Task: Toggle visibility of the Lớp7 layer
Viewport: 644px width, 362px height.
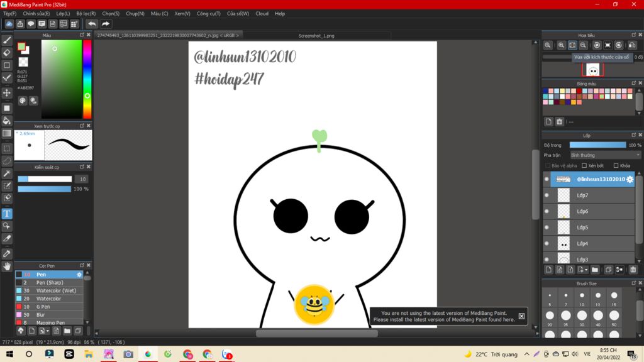Action: [x=547, y=195]
